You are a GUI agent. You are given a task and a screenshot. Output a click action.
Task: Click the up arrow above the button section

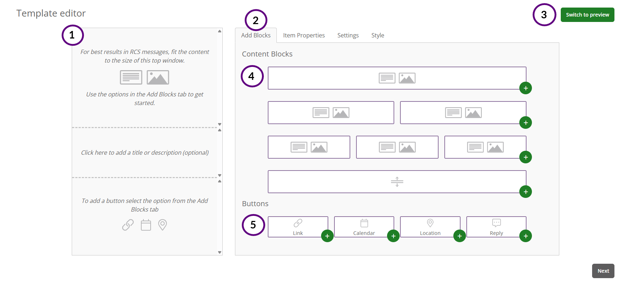click(219, 181)
